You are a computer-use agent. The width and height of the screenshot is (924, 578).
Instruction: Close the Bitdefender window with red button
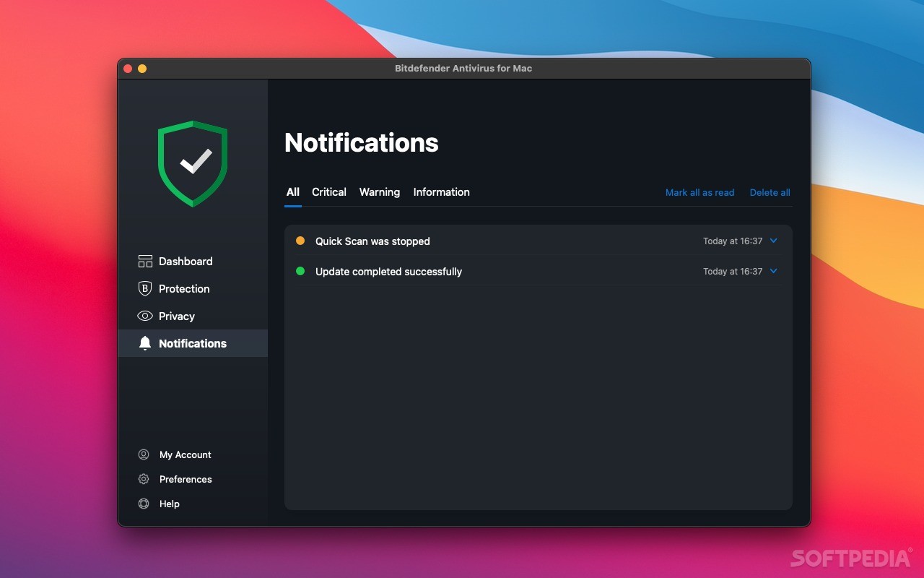coord(128,69)
